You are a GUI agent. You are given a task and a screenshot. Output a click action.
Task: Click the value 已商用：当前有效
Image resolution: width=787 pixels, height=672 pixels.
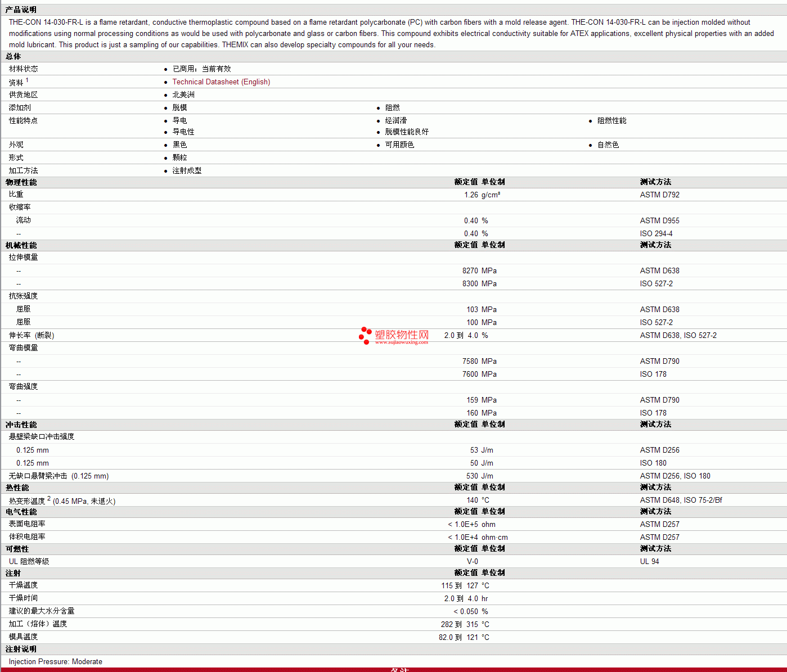(201, 69)
